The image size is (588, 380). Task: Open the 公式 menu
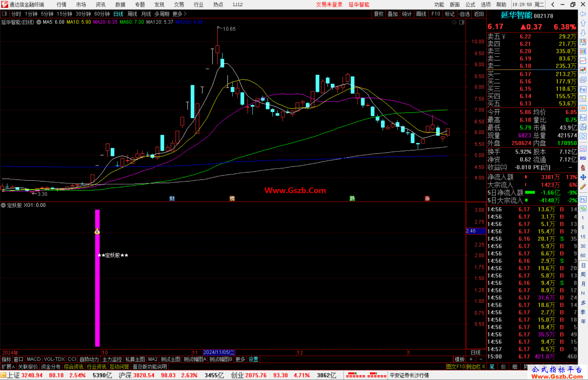point(470,4)
